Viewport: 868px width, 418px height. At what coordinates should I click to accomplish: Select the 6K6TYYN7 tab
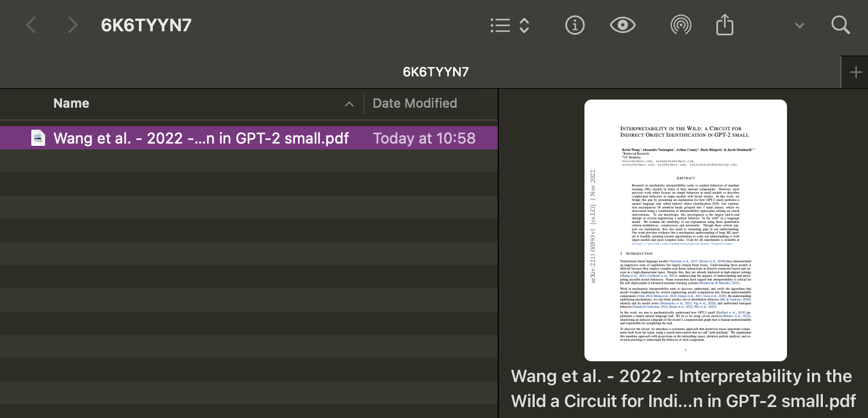[x=435, y=72]
